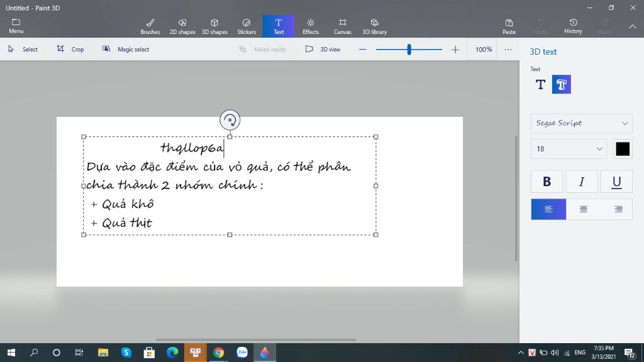
Task: Click the bottom-right text box resize handle
Action: 375,235
